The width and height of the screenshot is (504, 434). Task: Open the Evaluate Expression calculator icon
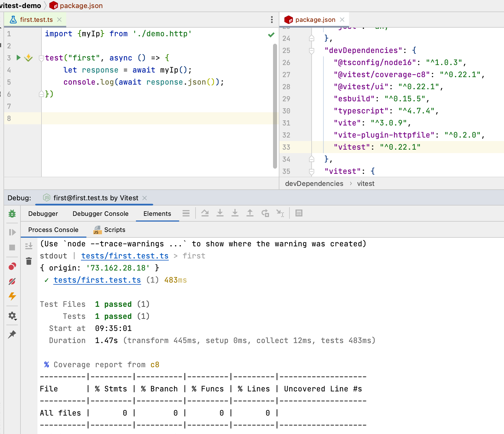coord(299,213)
